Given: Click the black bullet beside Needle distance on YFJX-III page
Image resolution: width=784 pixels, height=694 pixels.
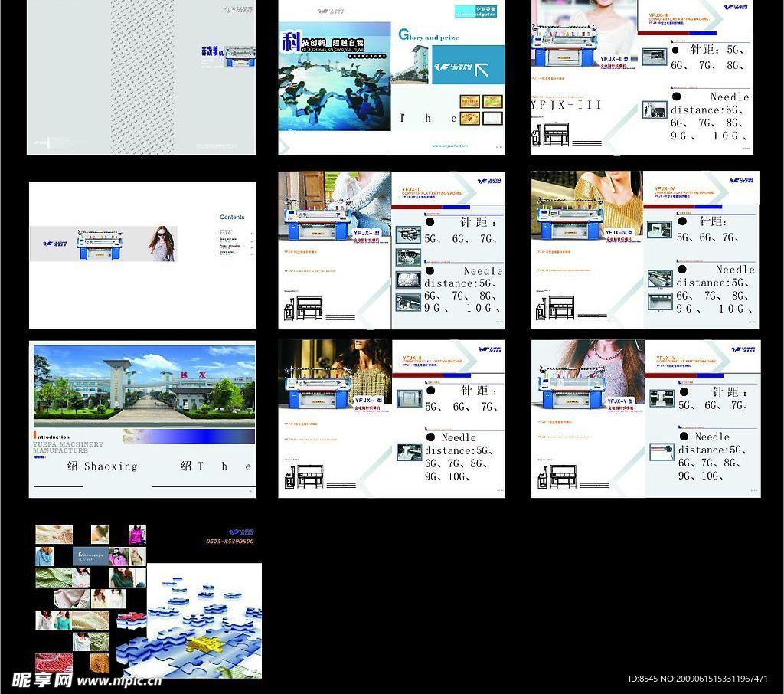Looking at the screenshot, I should coord(676,97).
